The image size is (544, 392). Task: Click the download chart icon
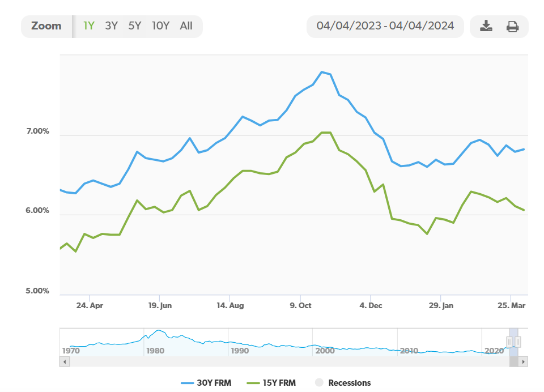pos(486,26)
